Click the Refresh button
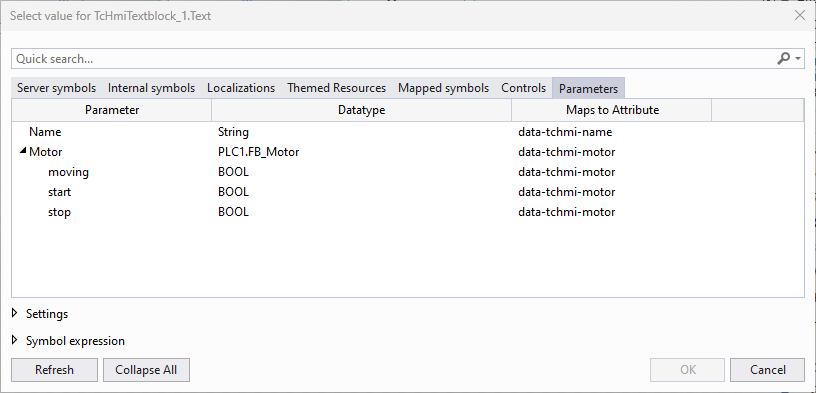Screen dimensions: 816x393 pyautogui.click(x=54, y=370)
